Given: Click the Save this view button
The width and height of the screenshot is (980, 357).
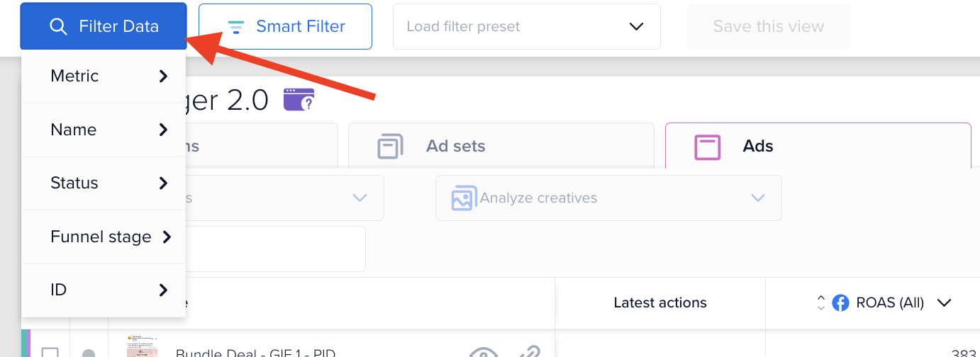Looking at the screenshot, I should pos(769,27).
